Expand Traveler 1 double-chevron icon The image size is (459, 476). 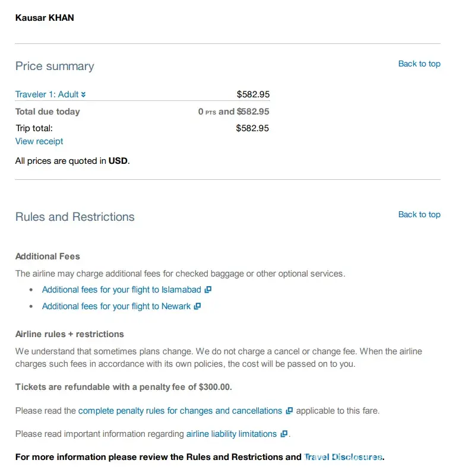point(84,95)
